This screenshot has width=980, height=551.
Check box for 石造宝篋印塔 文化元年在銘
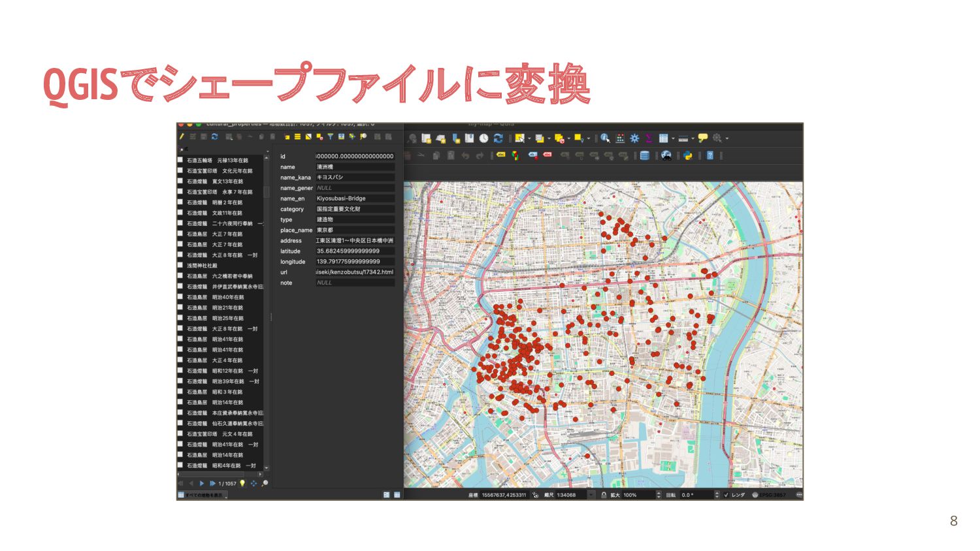180,170
